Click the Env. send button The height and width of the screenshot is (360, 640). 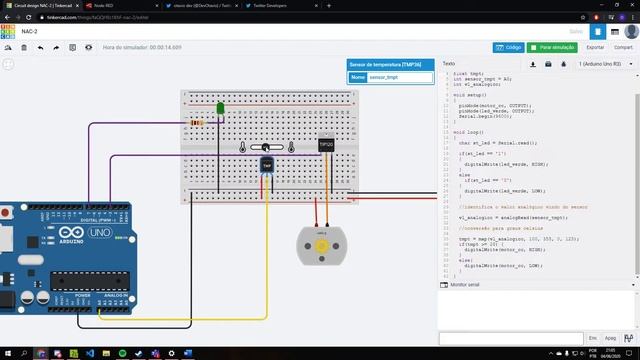(x=593, y=338)
